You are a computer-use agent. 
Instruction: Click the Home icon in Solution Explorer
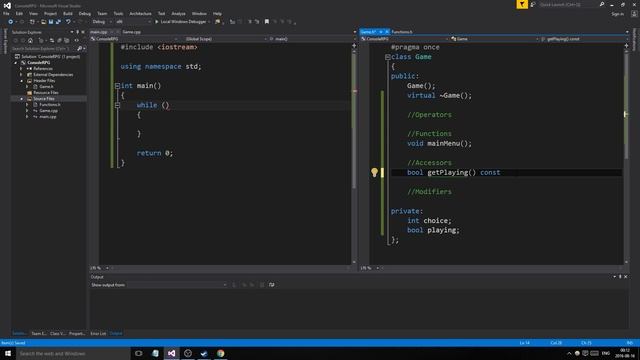(x=30, y=40)
